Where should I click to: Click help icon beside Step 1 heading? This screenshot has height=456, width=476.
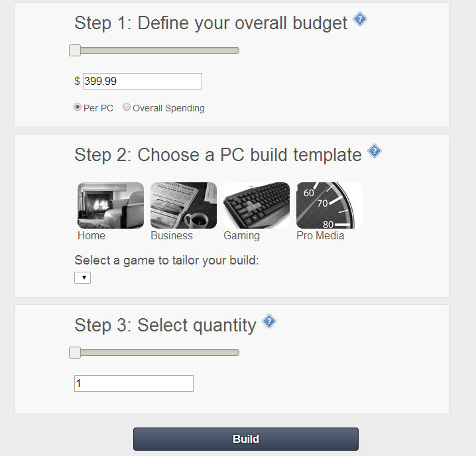[360, 19]
